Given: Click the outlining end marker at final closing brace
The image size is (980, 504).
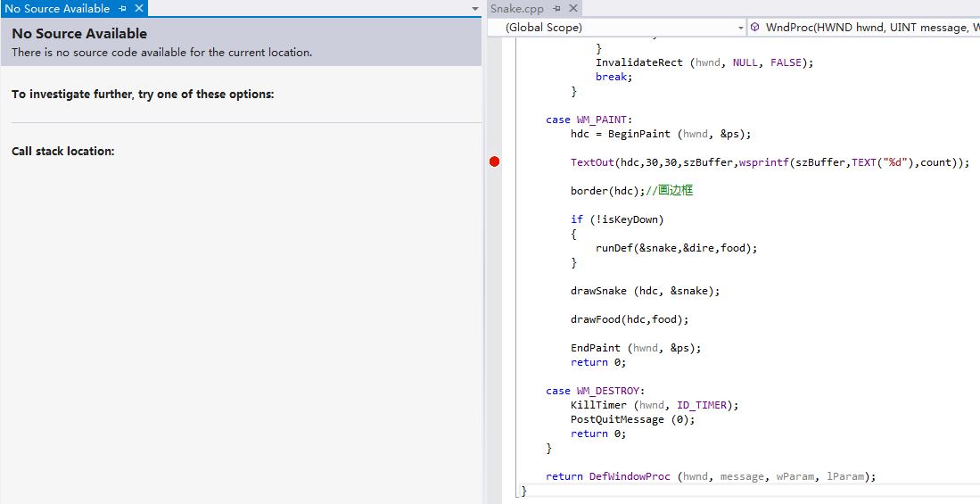Looking at the screenshot, I should (523, 491).
